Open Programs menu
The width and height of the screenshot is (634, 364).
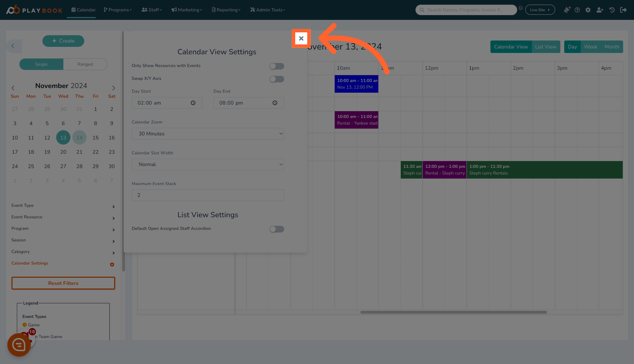tap(118, 10)
